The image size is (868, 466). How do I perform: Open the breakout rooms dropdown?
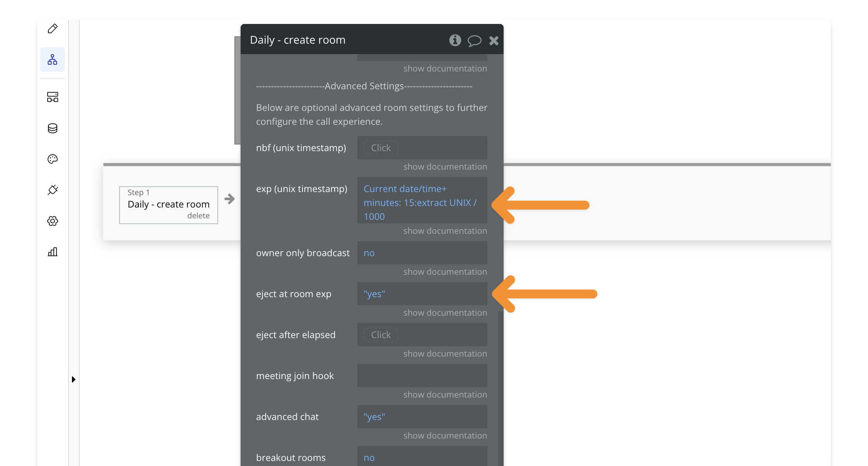click(422, 456)
